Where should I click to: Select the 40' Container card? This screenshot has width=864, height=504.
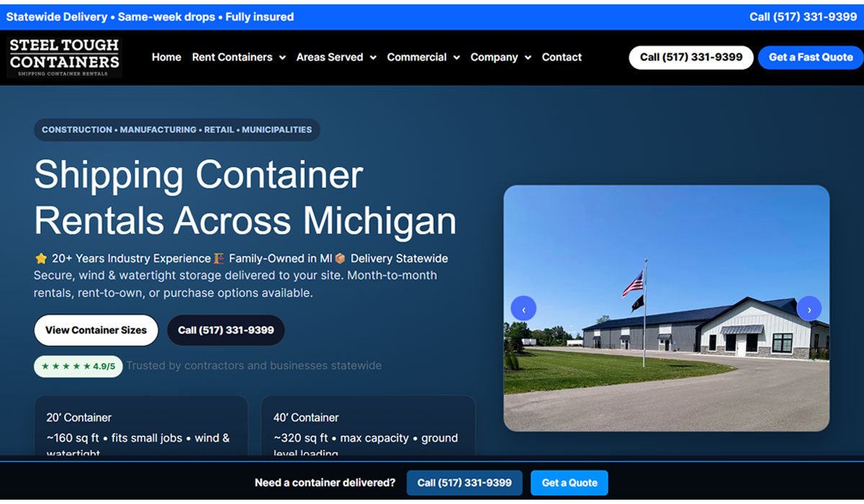coord(368,426)
